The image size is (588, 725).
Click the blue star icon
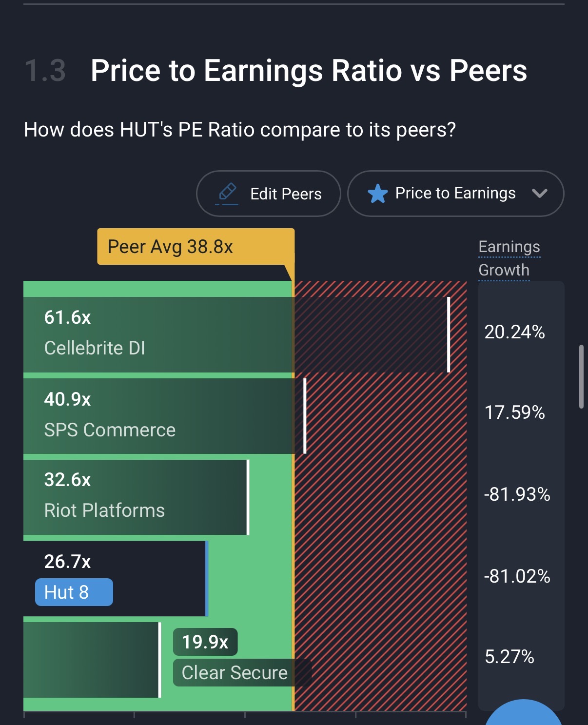tap(378, 194)
